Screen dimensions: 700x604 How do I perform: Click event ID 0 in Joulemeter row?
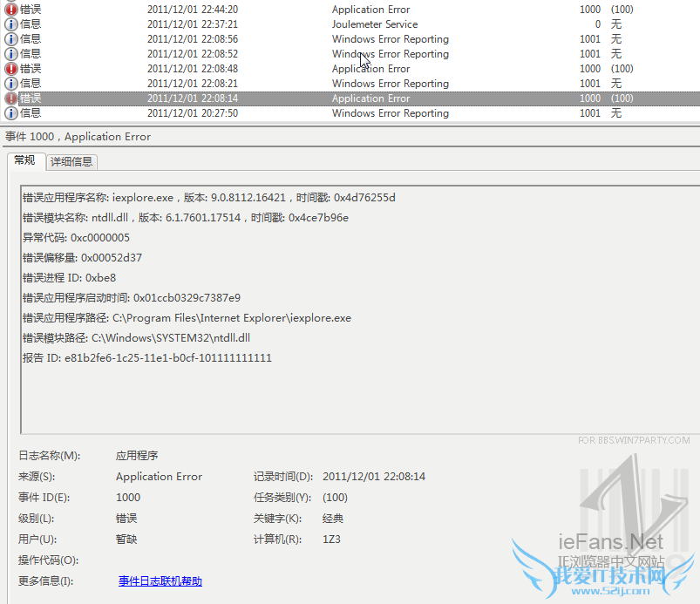tap(597, 24)
